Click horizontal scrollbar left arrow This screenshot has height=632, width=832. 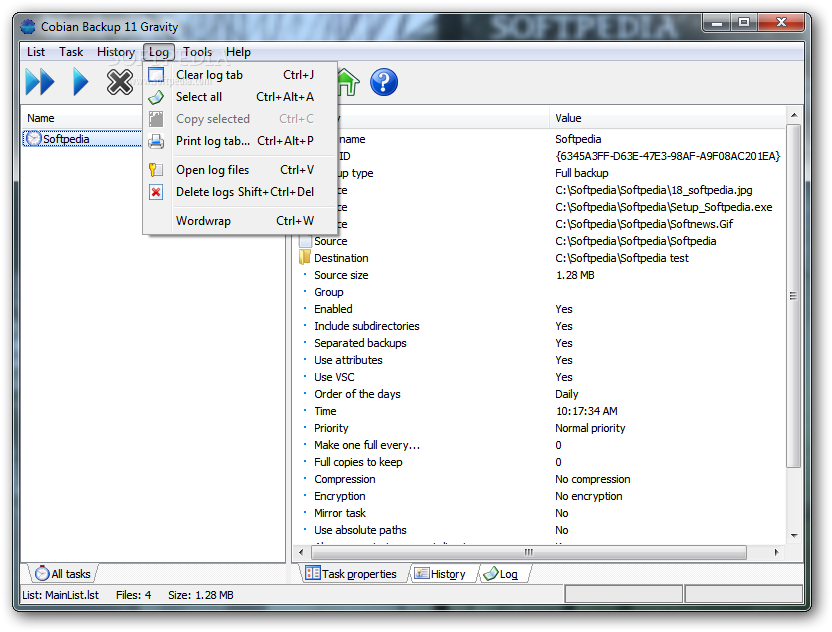(x=301, y=552)
